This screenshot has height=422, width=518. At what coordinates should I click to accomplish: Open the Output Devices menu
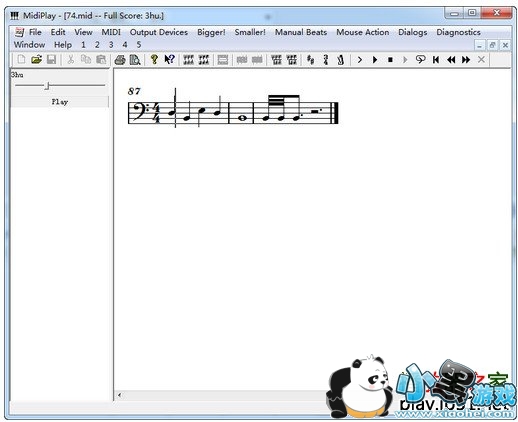pyautogui.click(x=159, y=32)
